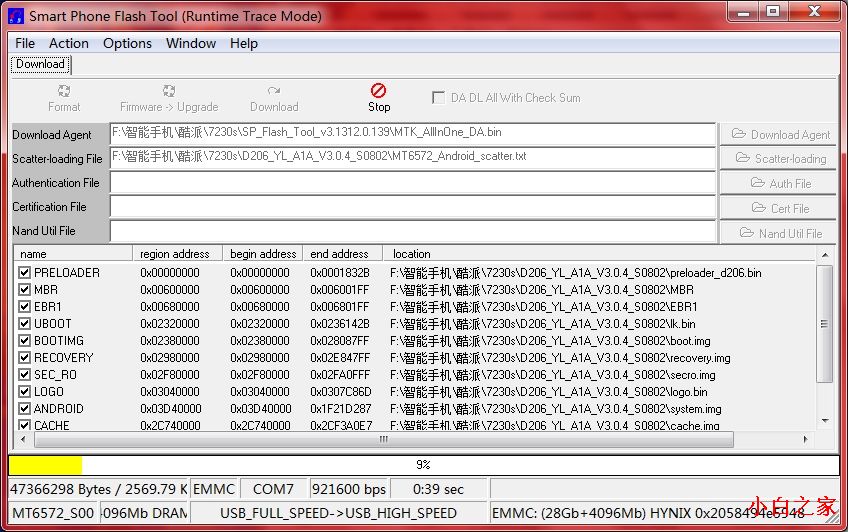The width and height of the screenshot is (848, 532).
Task: Click the begin address column header
Action: 263,254
